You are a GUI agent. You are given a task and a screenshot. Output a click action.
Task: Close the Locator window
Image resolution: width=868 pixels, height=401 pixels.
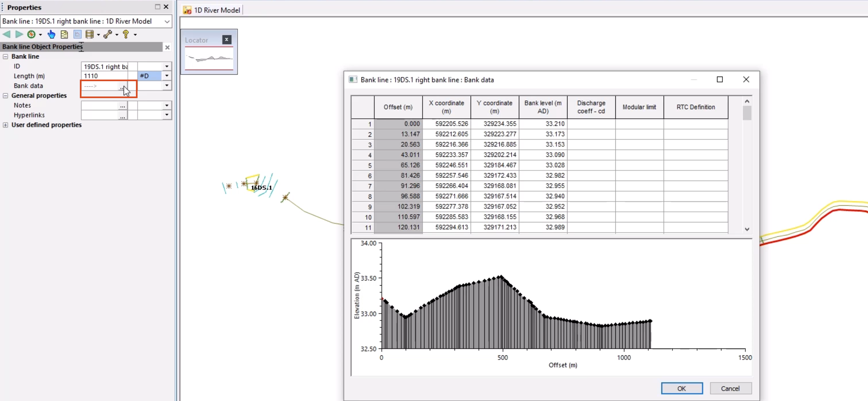tap(227, 40)
